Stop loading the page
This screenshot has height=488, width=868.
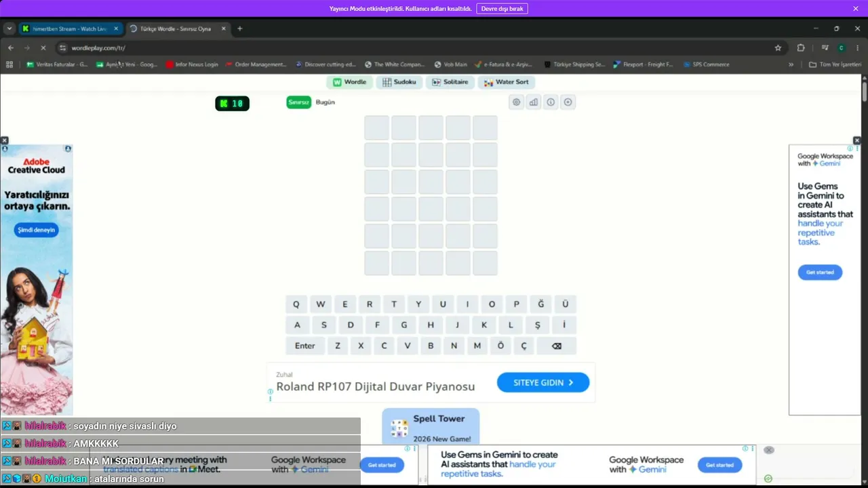pos(43,48)
